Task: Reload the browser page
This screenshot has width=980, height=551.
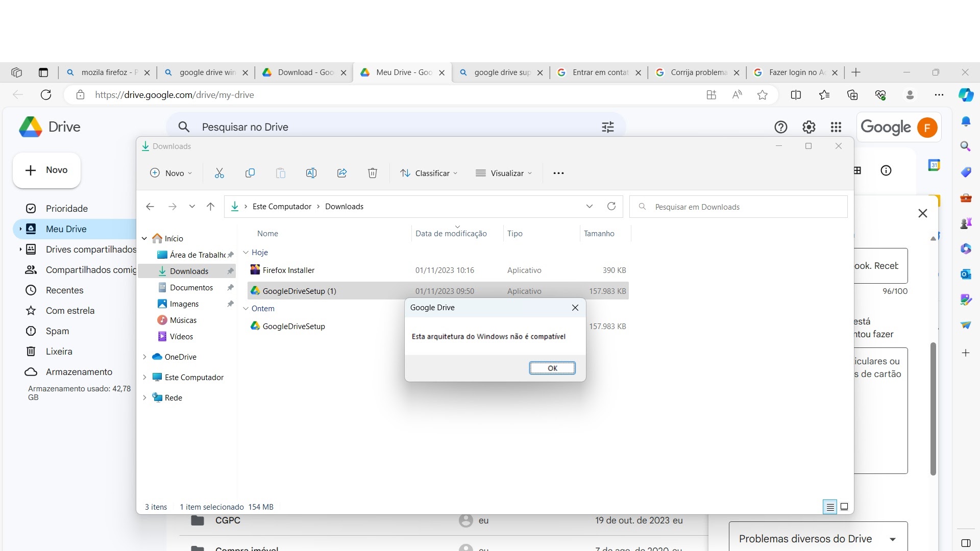Action: click(x=46, y=95)
